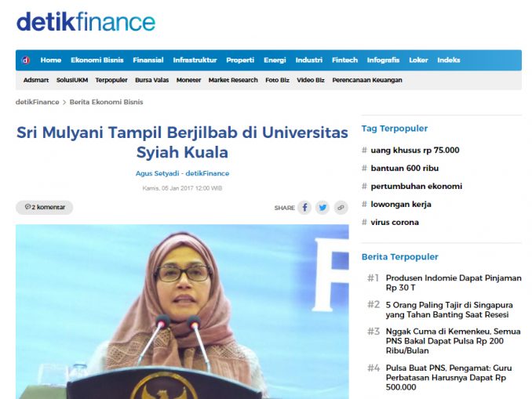The width and height of the screenshot is (532, 399).
Task: Click the round detik 'd' icon in navbar
Action: (26, 60)
